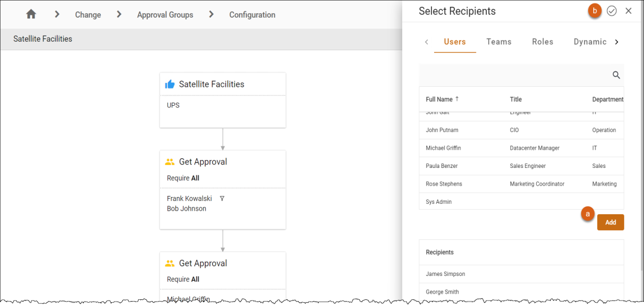Viewport: 644px width, 305px height.
Task: Select the Dynamic tab
Action: pyautogui.click(x=590, y=42)
